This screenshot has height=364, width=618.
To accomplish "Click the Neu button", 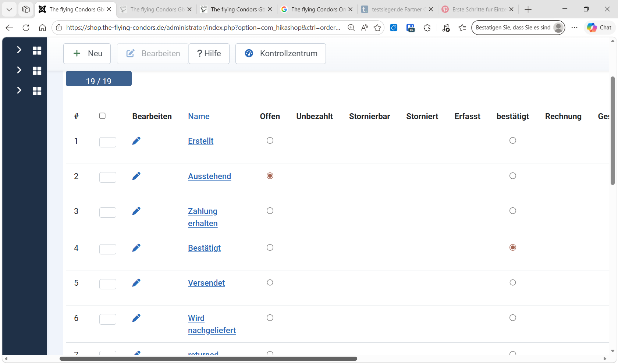I will coord(87,54).
